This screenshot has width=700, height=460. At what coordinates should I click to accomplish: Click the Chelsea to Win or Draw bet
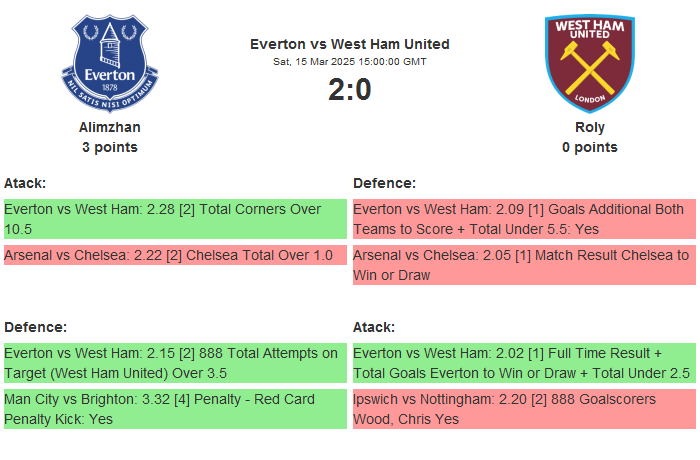pos(524,265)
